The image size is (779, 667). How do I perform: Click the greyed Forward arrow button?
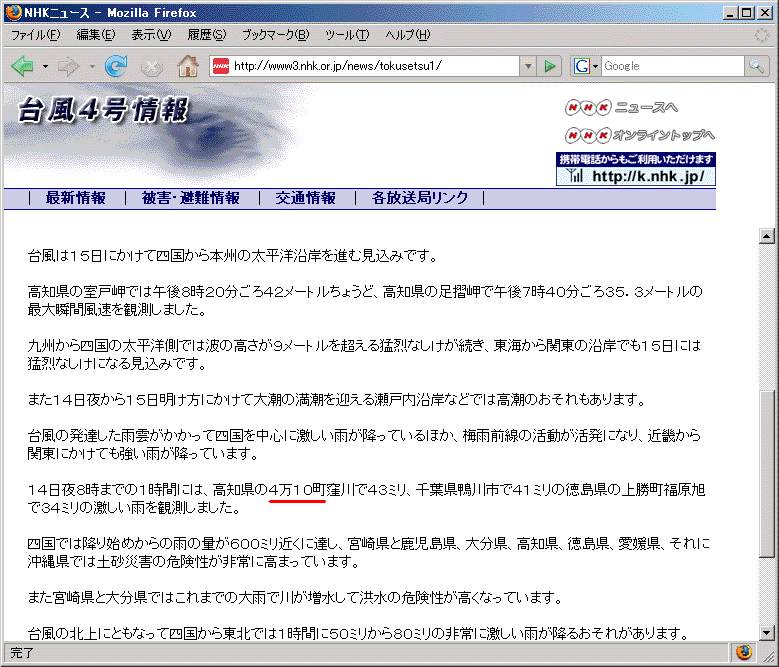click(x=69, y=66)
